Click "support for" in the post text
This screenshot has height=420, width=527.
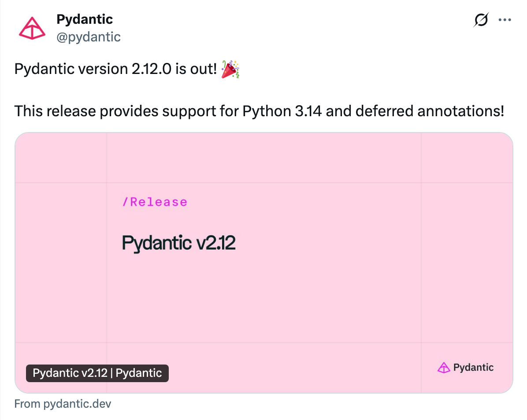(x=200, y=111)
